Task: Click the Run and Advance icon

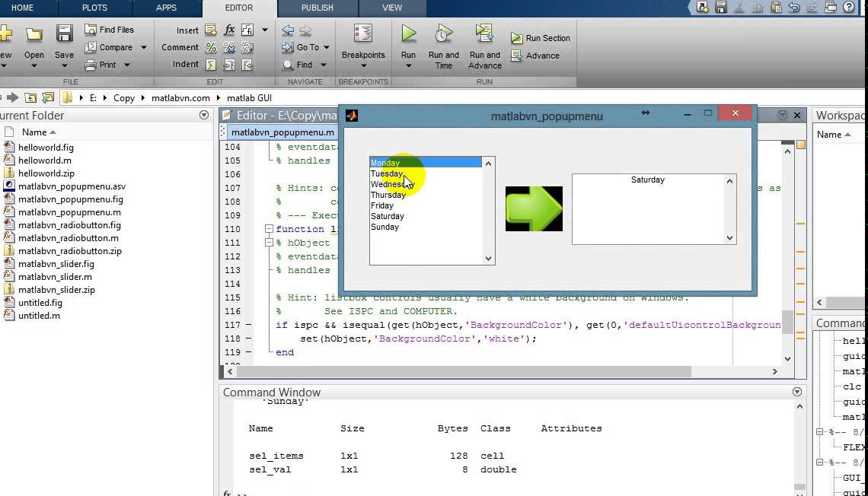Action: click(485, 33)
